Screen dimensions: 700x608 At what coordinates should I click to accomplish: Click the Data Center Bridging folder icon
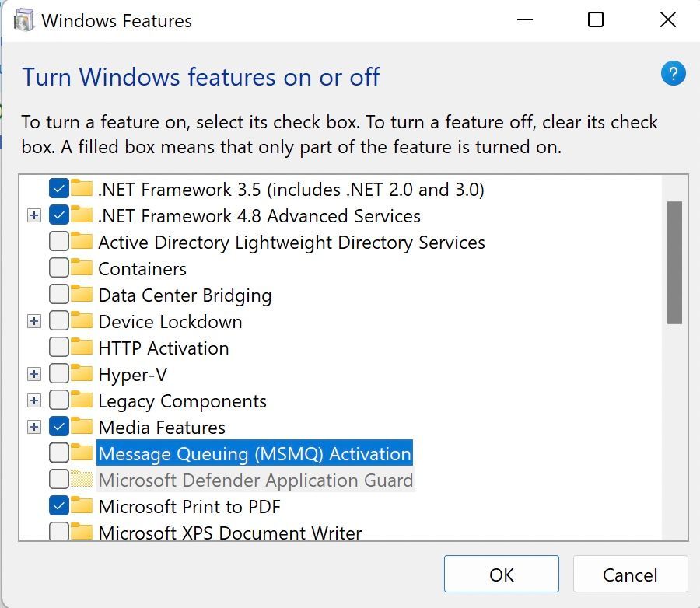click(80, 295)
